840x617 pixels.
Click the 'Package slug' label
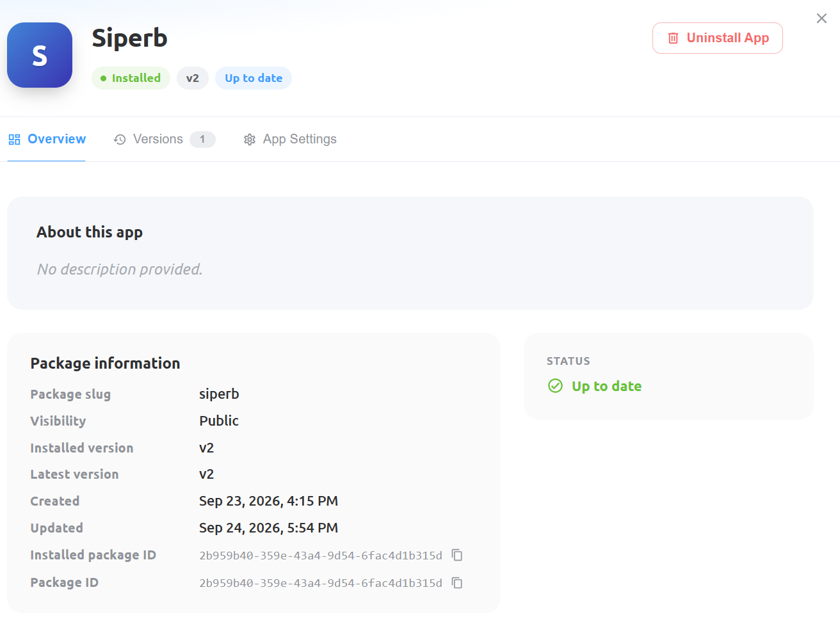[x=70, y=394]
